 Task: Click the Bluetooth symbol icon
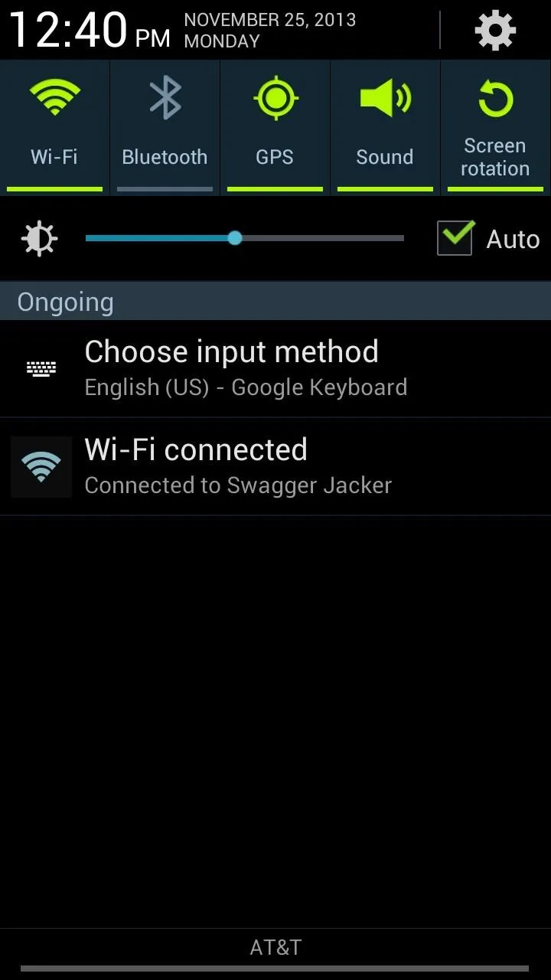165,99
